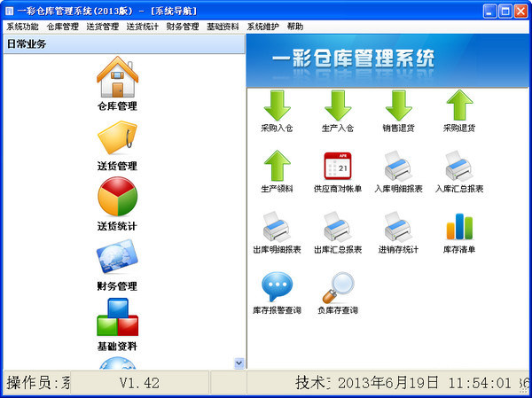Open 仓库管理 house icon in sidebar
Image resolution: width=532 pixels, height=398 pixels.
(x=117, y=77)
